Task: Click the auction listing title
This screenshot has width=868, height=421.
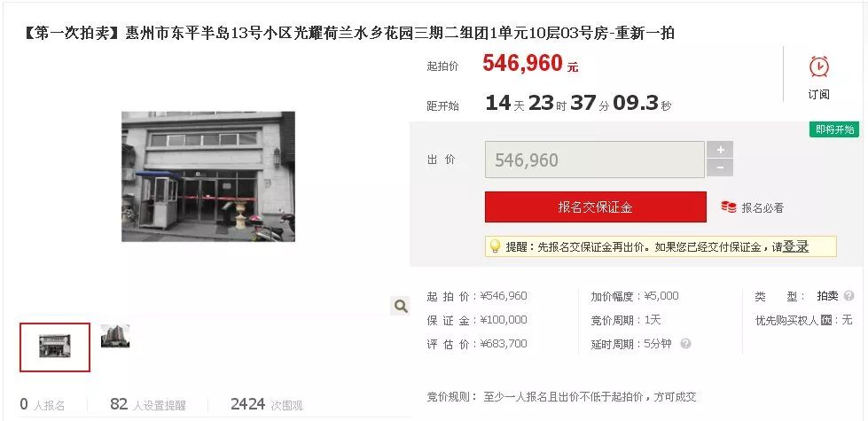Action: point(349,33)
